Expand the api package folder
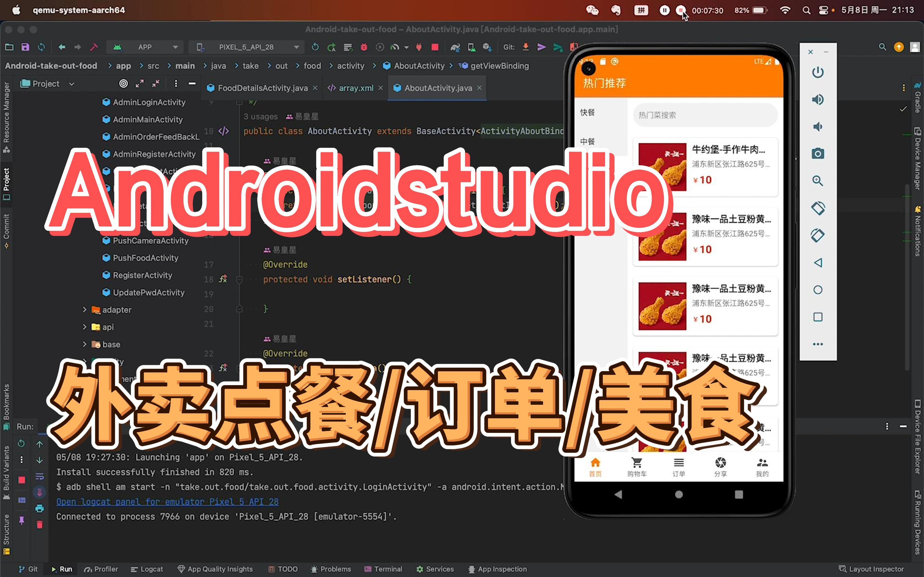This screenshot has height=577, width=924. point(85,327)
